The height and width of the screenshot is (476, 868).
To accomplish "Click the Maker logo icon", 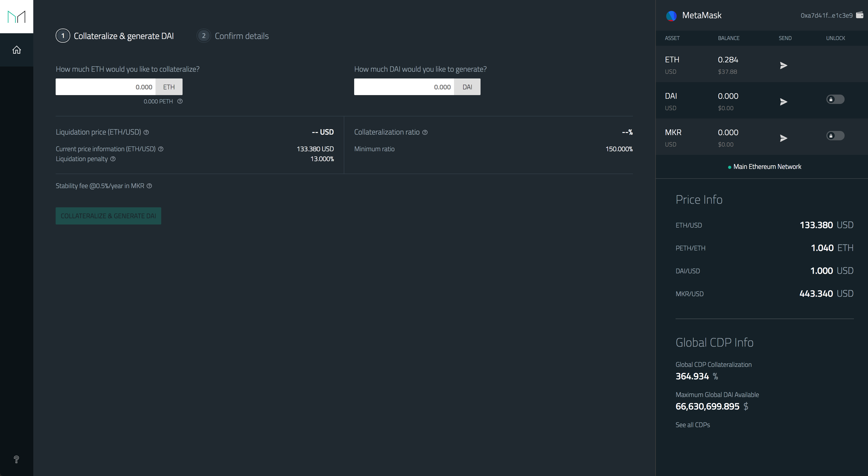I will coord(16,16).
